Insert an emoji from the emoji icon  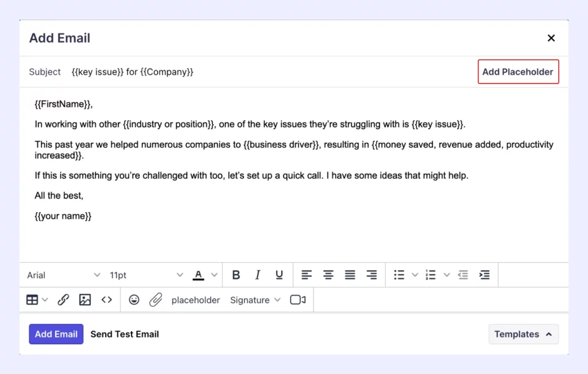tap(134, 299)
